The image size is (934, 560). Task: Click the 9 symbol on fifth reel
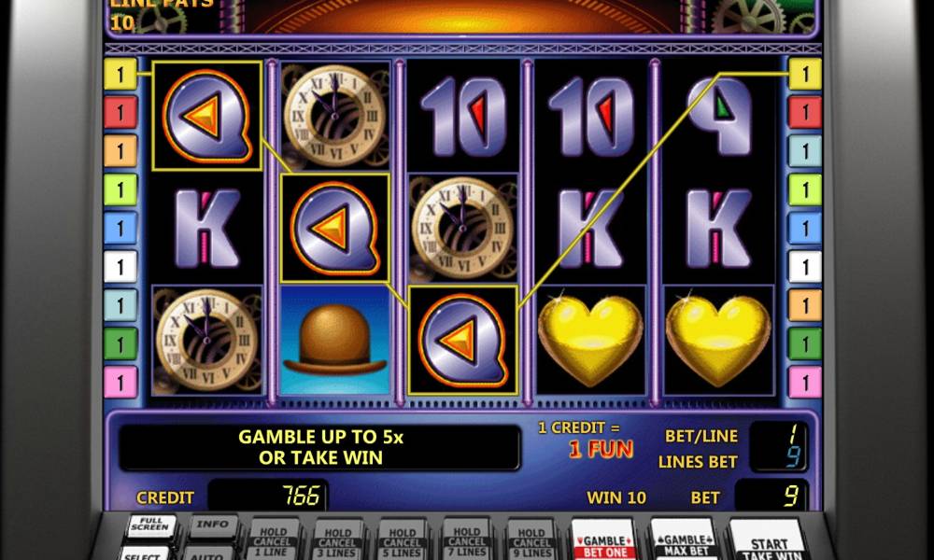tap(718, 116)
